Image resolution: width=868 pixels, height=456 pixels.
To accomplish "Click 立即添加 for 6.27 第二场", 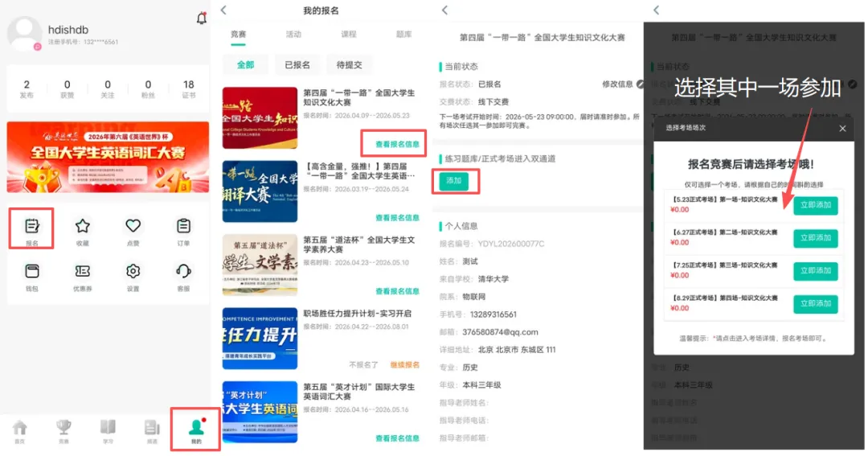I will click(x=816, y=238).
